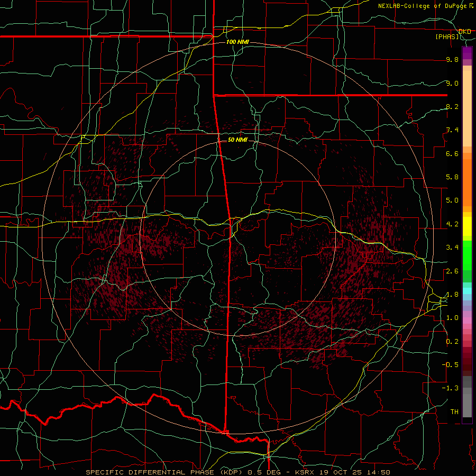Image resolution: width=476 pixels, height=476 pixels.
Task: Click the 9.8 color scale value
Action: pos(452,60)
